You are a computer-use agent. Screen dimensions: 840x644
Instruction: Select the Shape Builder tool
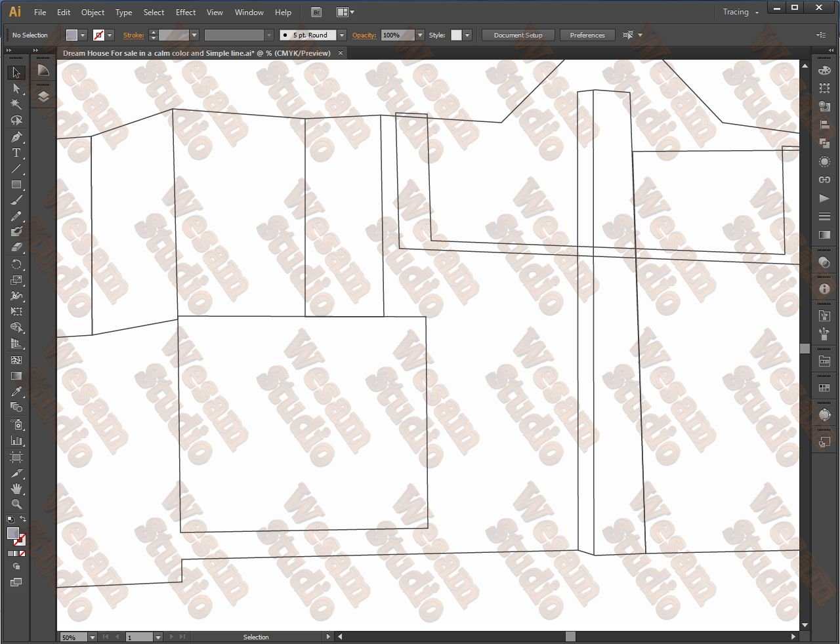click(x=16, y=328)
